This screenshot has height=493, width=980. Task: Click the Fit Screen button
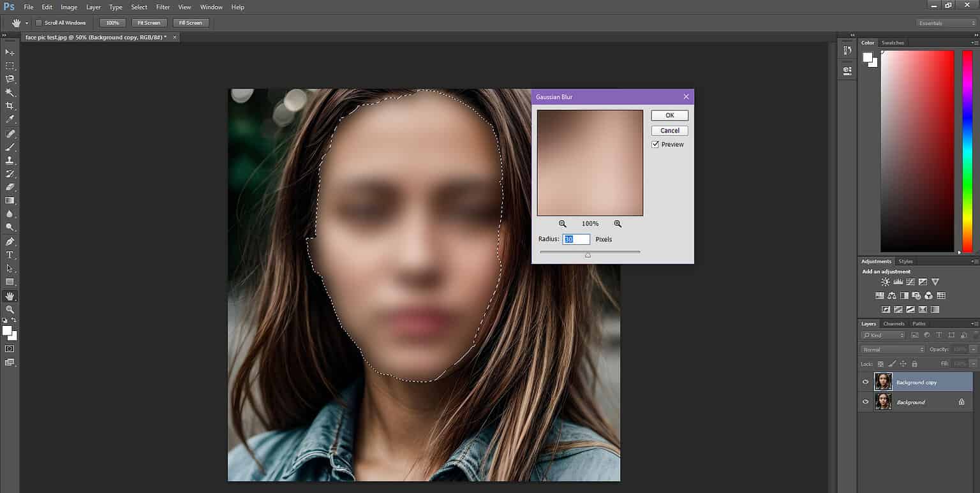[x=149, y=22]
